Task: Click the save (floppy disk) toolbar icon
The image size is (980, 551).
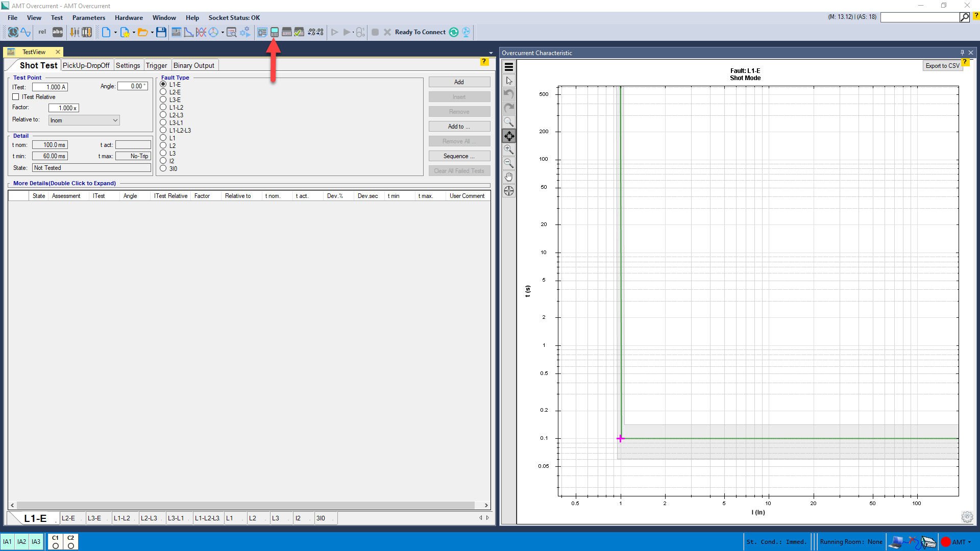Action: point(161,32)
